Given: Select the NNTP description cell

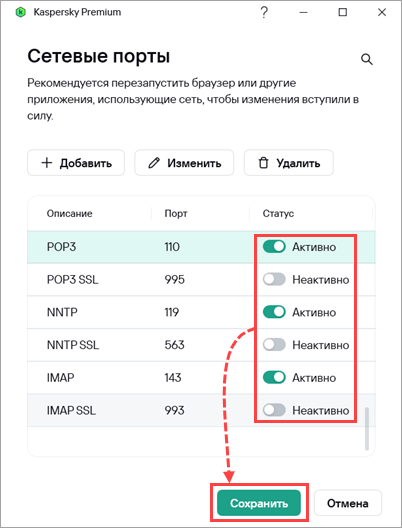Looking at the screenshot, I should 62,312.
